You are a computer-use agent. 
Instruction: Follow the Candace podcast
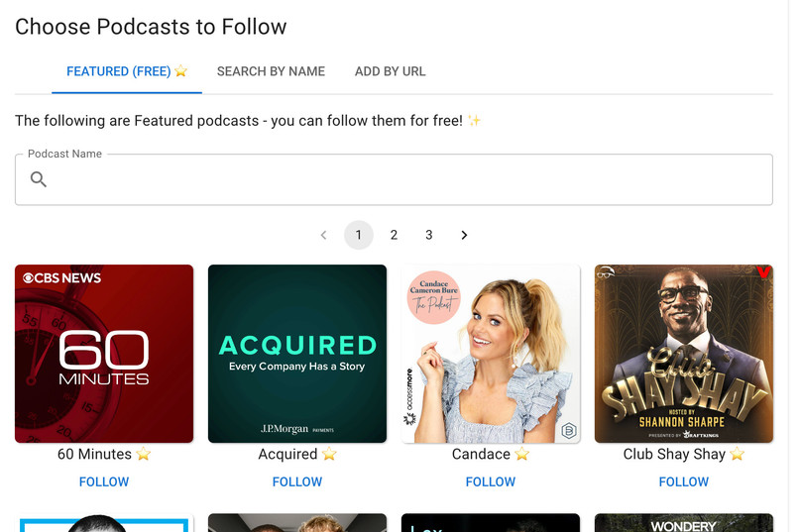click(491, 481)
